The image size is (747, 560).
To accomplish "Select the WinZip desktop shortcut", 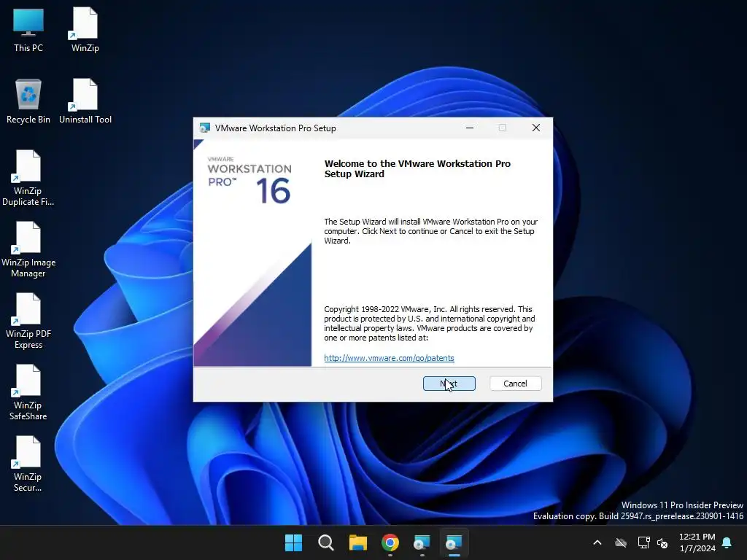I will coord(85,30).
